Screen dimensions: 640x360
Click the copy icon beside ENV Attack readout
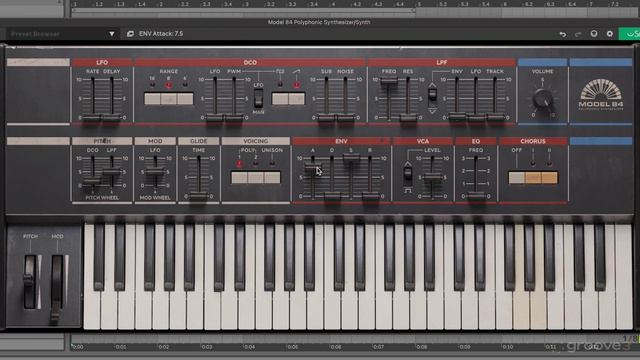(130, 34)
